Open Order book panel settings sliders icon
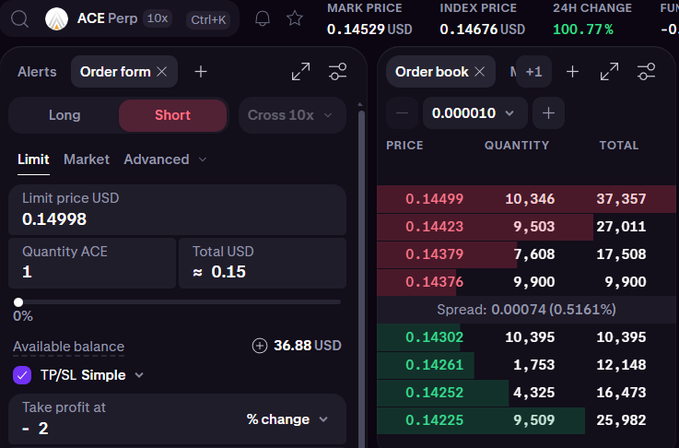Image resolution: width=679 pixels, height=448 pixels. tap(646, 71)
